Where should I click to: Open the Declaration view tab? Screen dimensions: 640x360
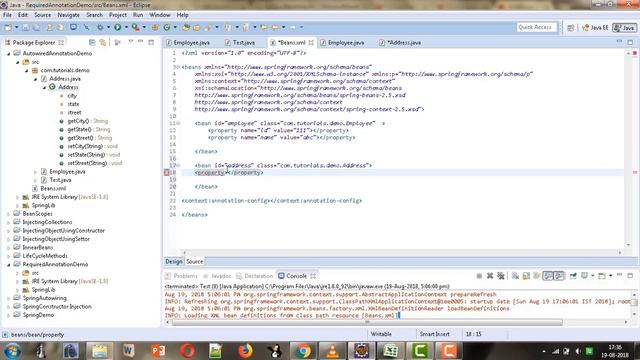click(x=255, y=276)
